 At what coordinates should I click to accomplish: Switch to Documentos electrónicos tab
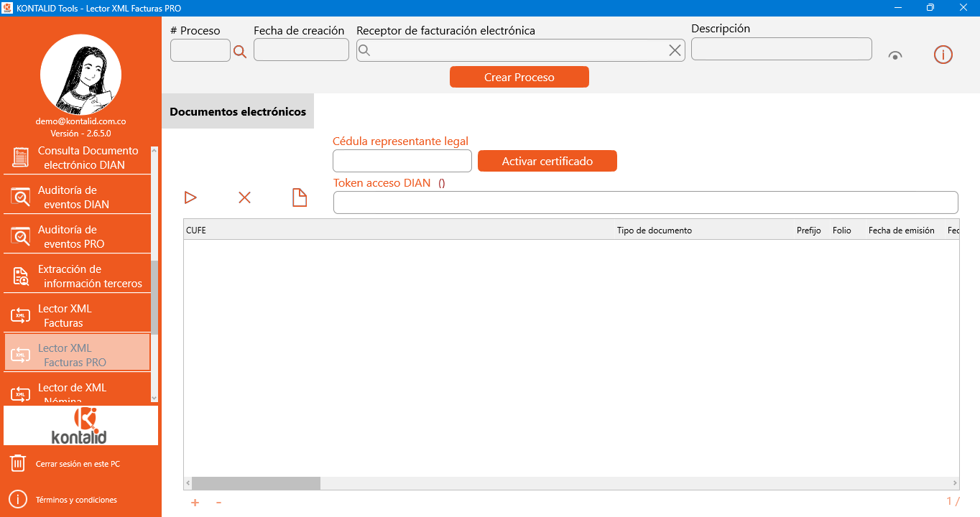click(x=238, y=111)
